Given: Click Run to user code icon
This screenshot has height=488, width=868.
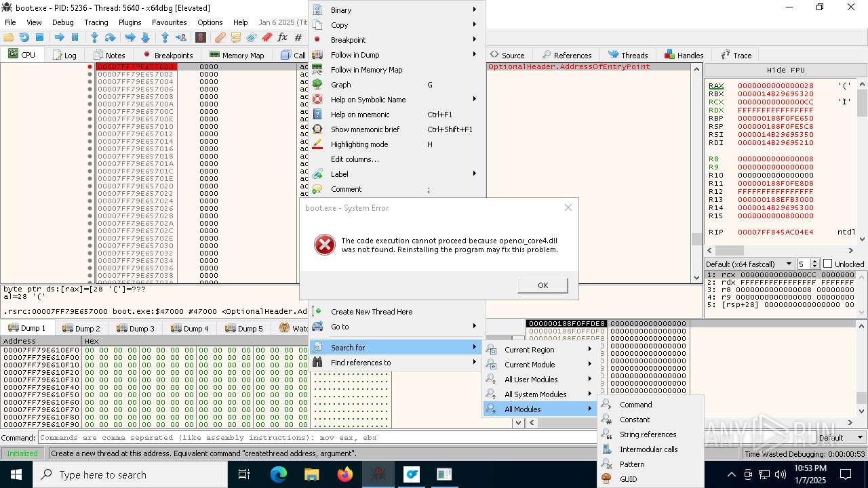Looking at the screenshot, I should pyautogui.click(x=180, y=37).
